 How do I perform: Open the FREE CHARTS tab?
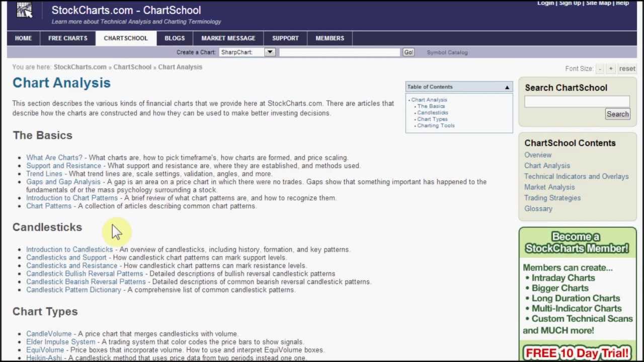click(x=68, y=38)
